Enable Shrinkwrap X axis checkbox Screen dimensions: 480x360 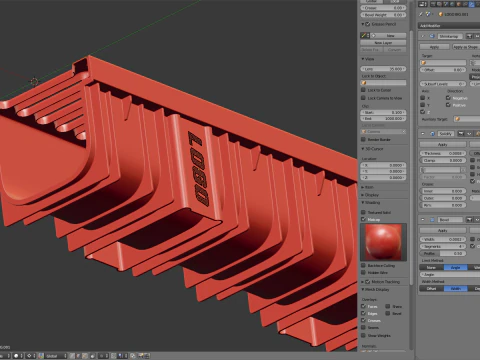423,98
